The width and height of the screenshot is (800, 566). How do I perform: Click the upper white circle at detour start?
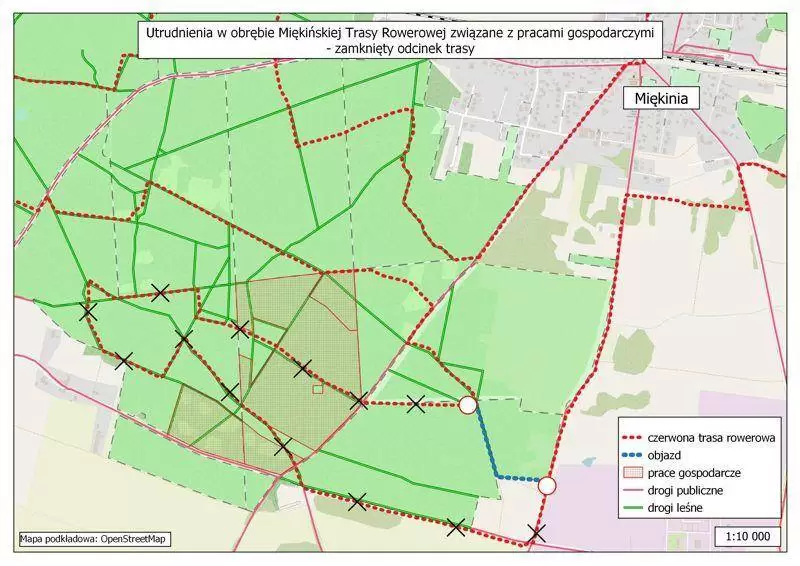[x=467, y=405]
